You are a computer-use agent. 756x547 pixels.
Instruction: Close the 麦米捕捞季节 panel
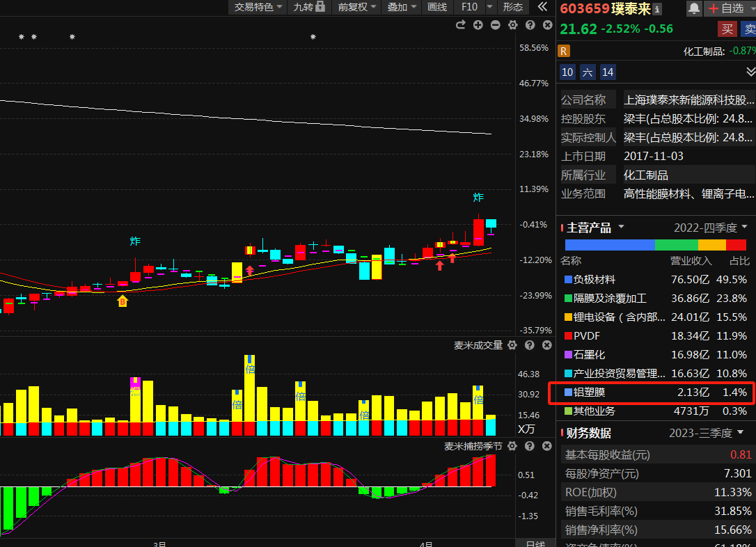click(546, 446)
